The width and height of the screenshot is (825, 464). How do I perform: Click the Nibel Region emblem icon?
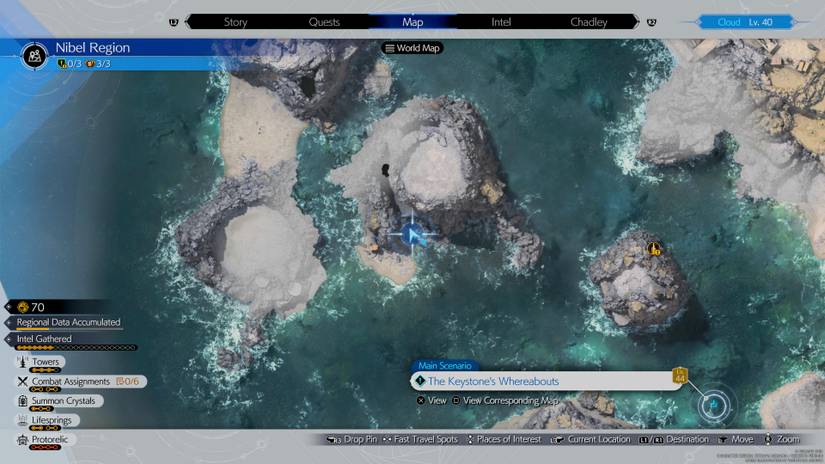[x=35, y=56]
